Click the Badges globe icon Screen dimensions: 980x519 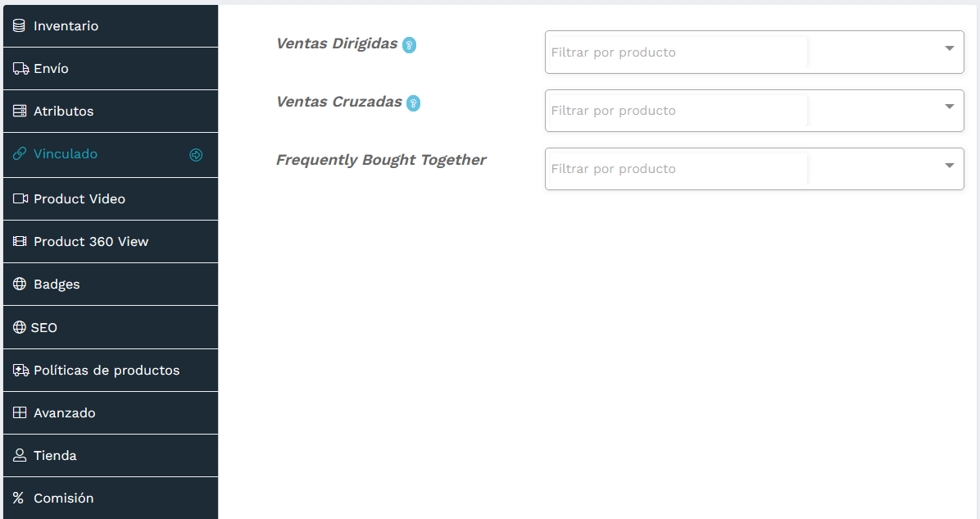pyautogui.click(x=20, y=285)
